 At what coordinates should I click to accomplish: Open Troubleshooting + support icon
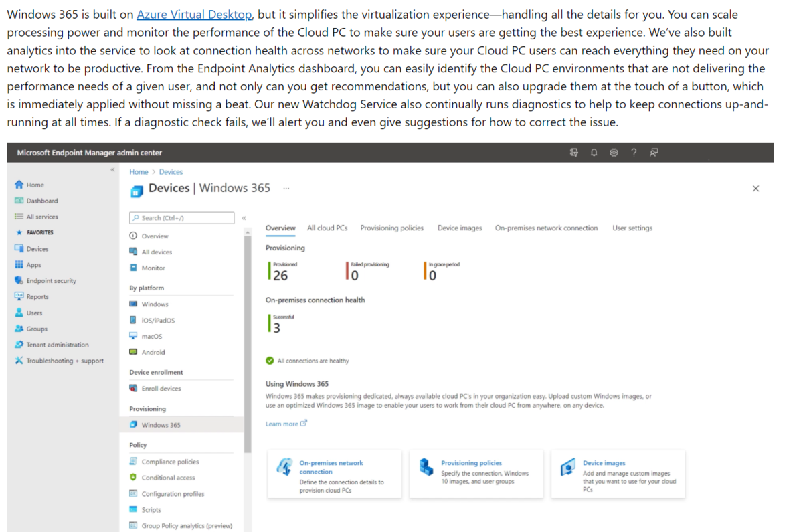tap(19, 361)
